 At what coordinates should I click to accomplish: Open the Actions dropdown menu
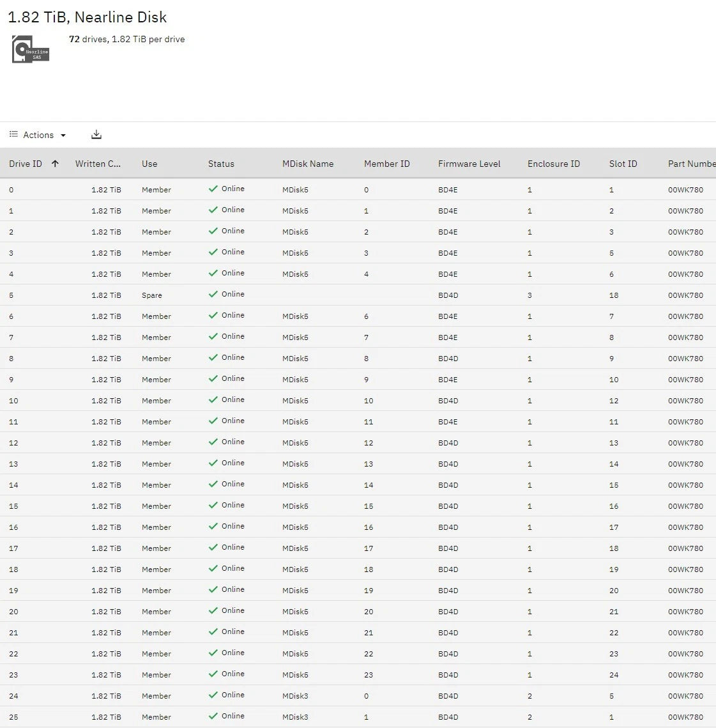pos(38,135)
